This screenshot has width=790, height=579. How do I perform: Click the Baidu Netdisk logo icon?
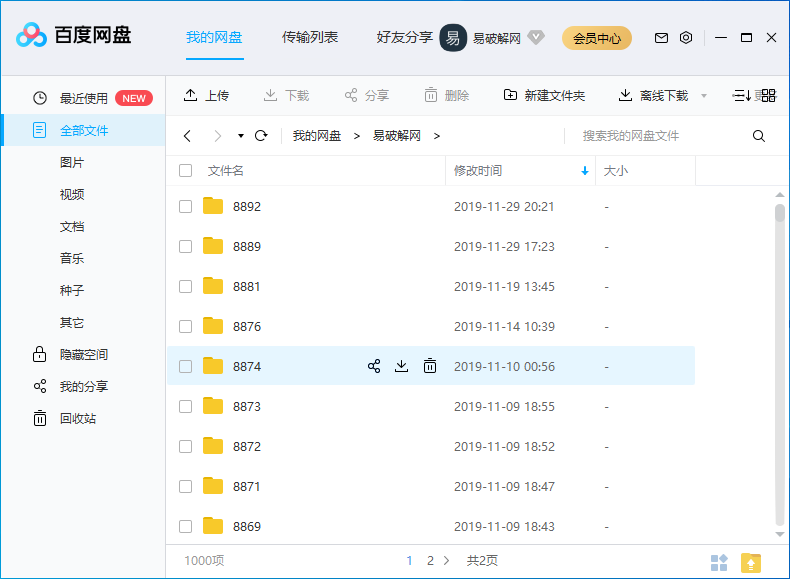pos(31,35)
